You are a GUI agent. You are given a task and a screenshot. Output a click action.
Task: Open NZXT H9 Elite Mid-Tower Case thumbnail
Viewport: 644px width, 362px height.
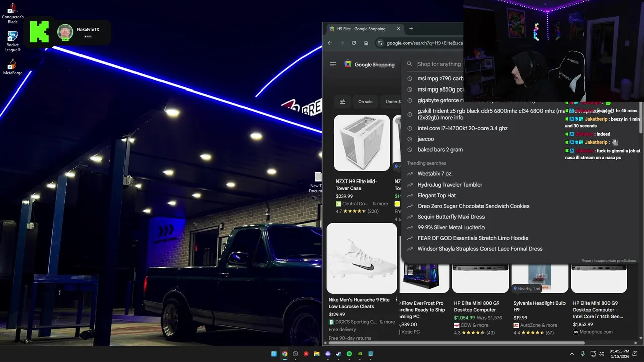click(x=362, y=143)
